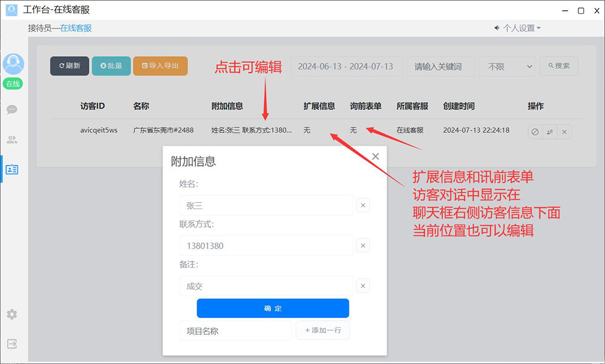This screenshot has height=364, width=605.
Task: Delete the visitor row with X icon
Action: 564,131
